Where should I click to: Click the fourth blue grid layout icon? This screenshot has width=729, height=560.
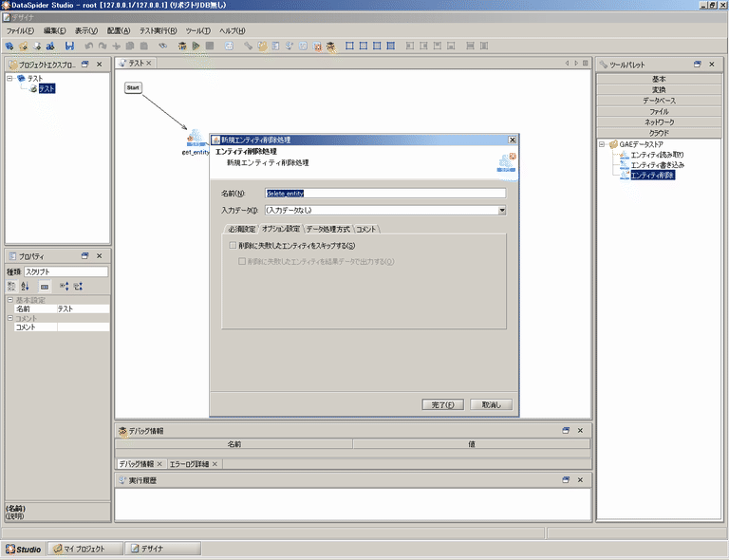[x=391, y=46]
